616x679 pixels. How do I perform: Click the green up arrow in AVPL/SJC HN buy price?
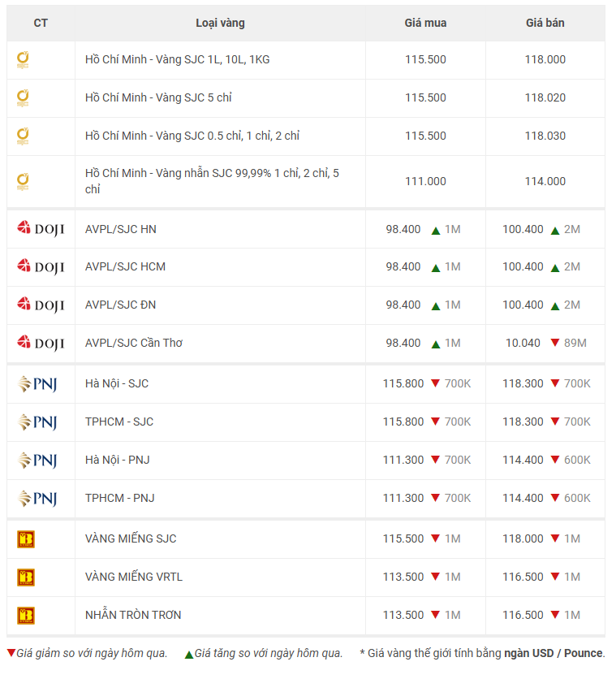(x=436, y=231)
